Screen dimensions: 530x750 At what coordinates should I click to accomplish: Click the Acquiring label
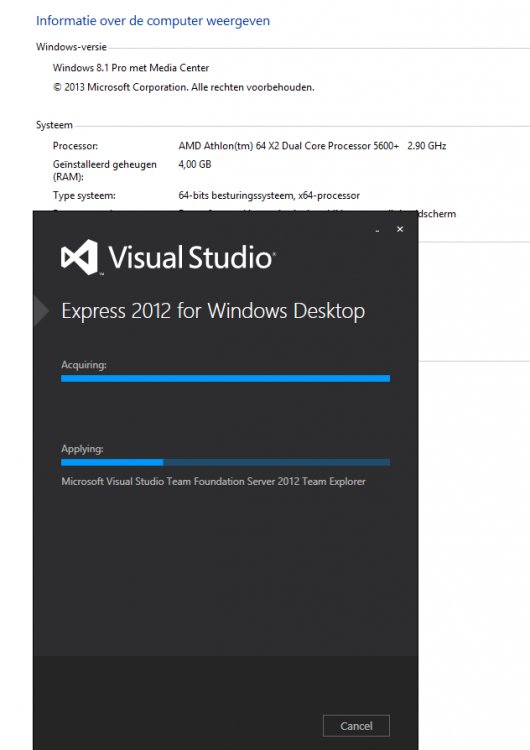coord(84,365)
